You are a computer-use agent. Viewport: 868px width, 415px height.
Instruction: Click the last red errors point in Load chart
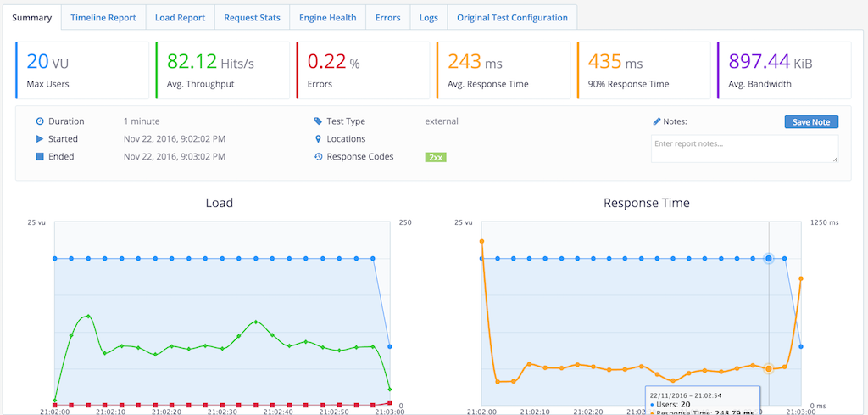pos(390,403)
